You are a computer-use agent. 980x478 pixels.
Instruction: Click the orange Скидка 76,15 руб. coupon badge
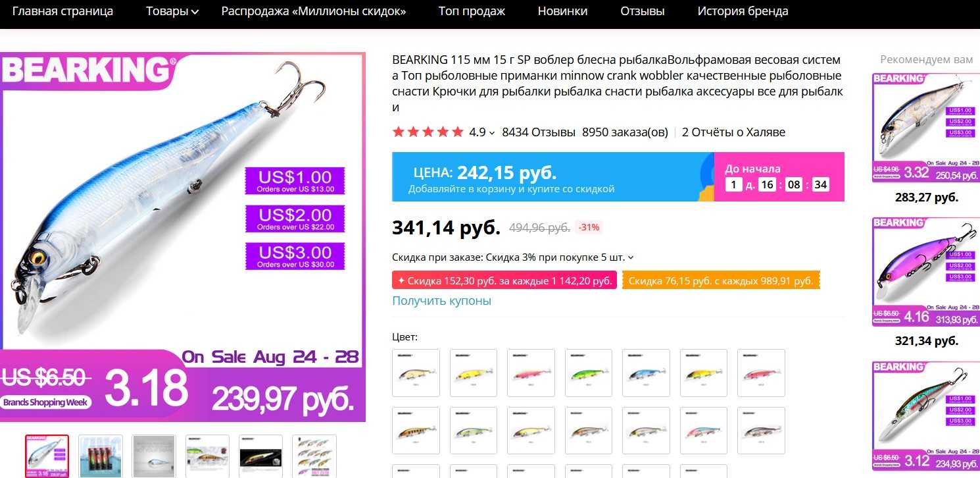point(721,280)
